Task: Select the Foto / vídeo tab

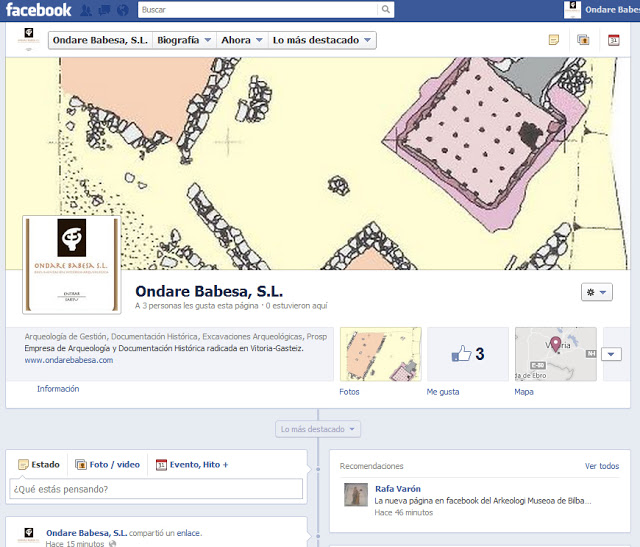Action: (x=109, y=464)
